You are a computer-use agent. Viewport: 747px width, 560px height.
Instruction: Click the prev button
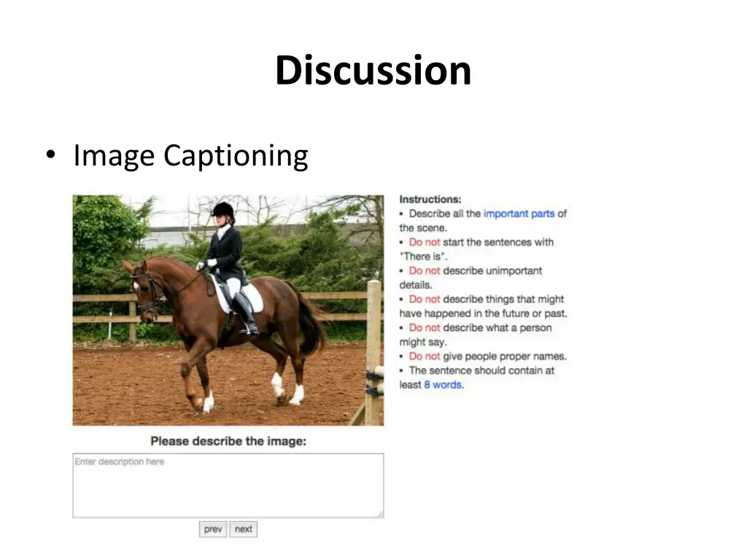pyautogui.click(x=213, y=529)
